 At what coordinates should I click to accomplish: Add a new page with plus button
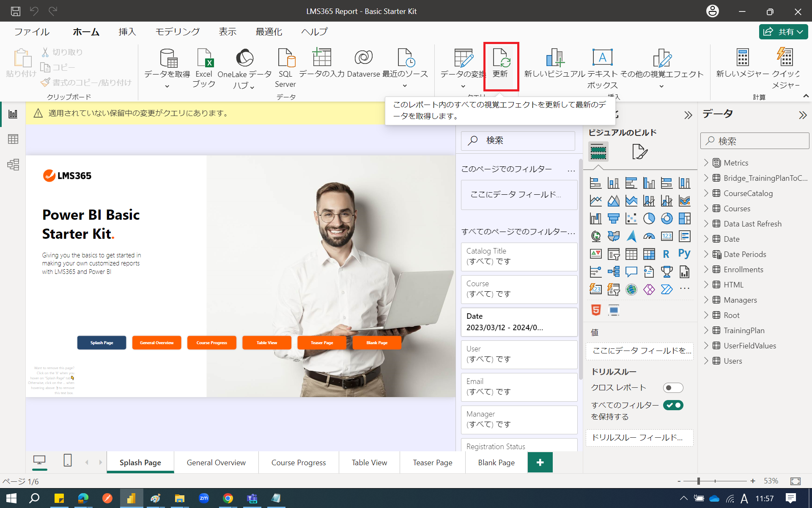click(x=540, y=462)
